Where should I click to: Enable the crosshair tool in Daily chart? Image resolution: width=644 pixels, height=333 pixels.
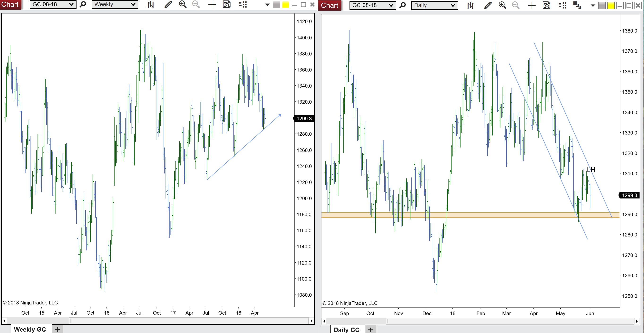click(x=532, y=5)
